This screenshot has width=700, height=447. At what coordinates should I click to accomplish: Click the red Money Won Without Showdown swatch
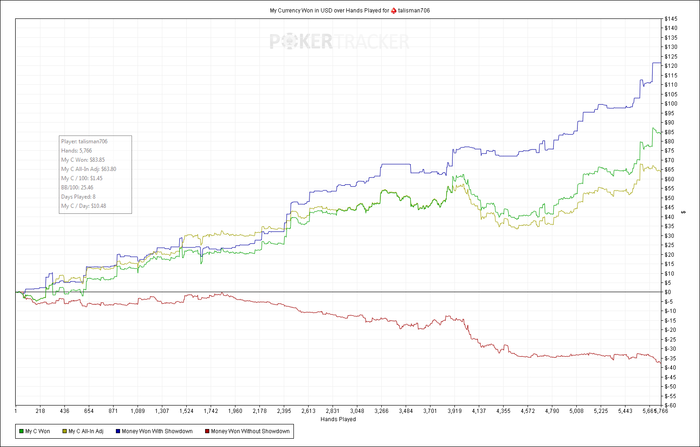208,431
